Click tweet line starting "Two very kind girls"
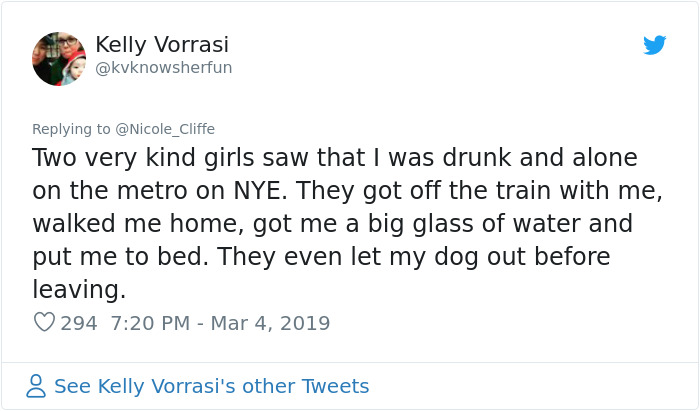The height and width of the screenshot is (411, 700). (x=334, y=158)
